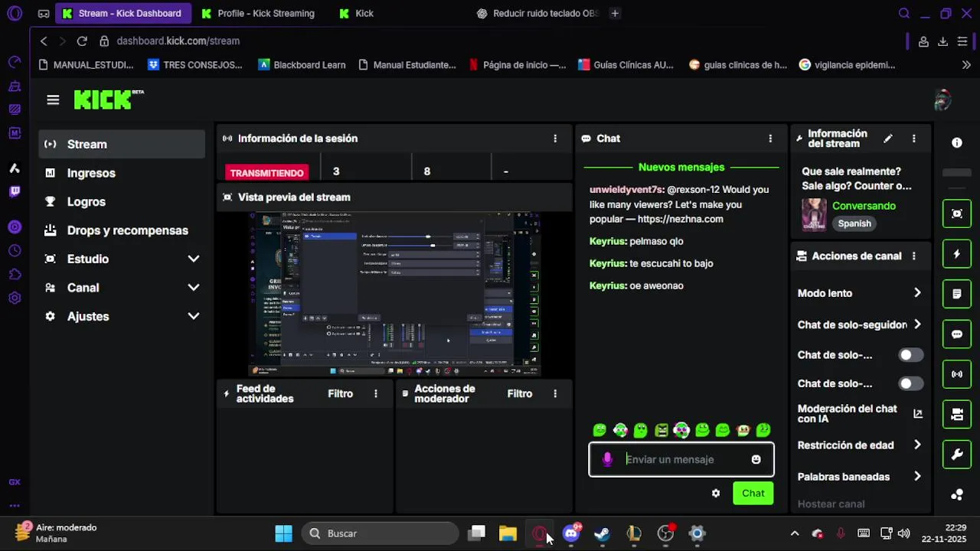This screenshot has height=551, width=980.
Task: Open Feed de actividades three-dot menu
Action: point(375,393)
